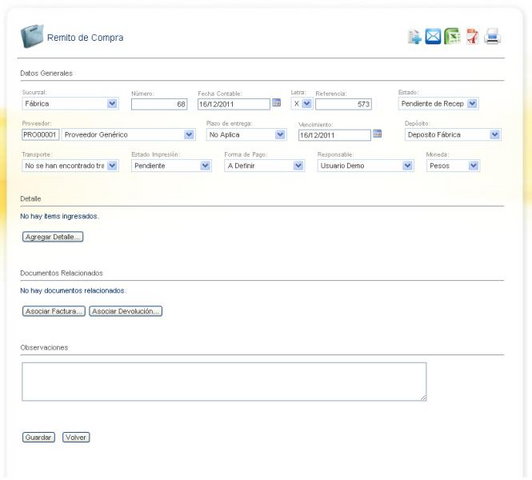The image size is (532, 480).
Task: Send the remito by email envelope icon
Action: tap(433, 36)
